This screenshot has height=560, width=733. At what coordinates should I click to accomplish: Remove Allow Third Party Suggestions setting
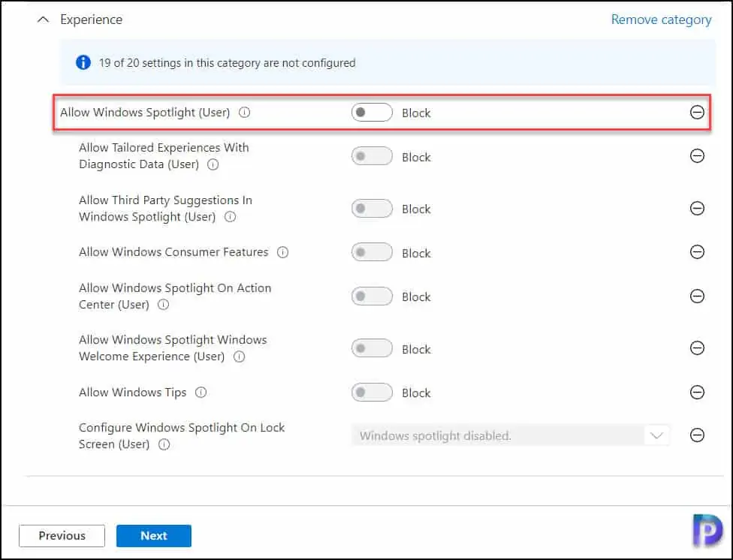[x=697, y=208]
